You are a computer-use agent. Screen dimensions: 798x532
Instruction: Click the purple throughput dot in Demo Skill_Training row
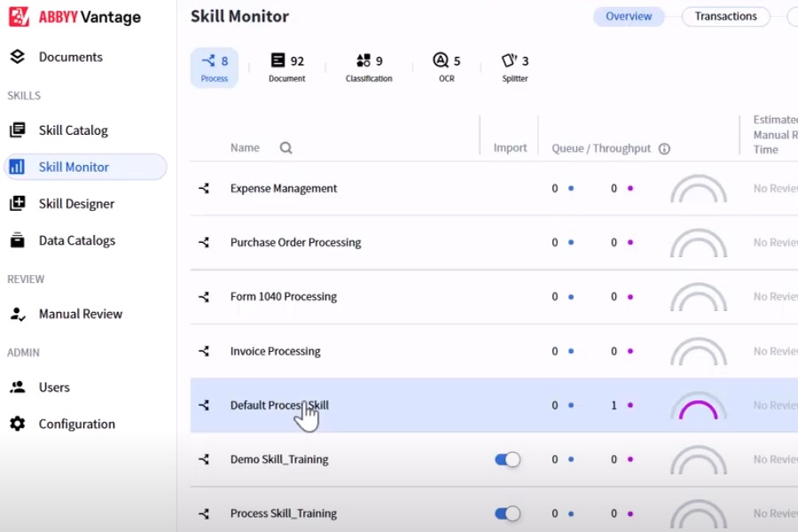[x=630, y=459]
